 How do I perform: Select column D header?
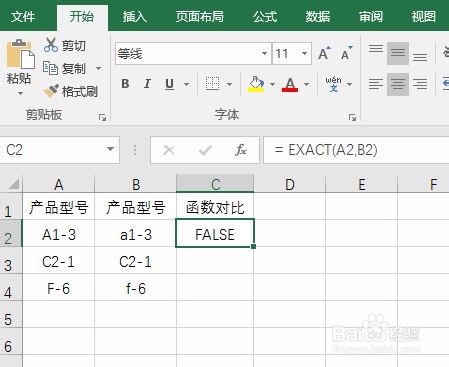pos(290,184)
